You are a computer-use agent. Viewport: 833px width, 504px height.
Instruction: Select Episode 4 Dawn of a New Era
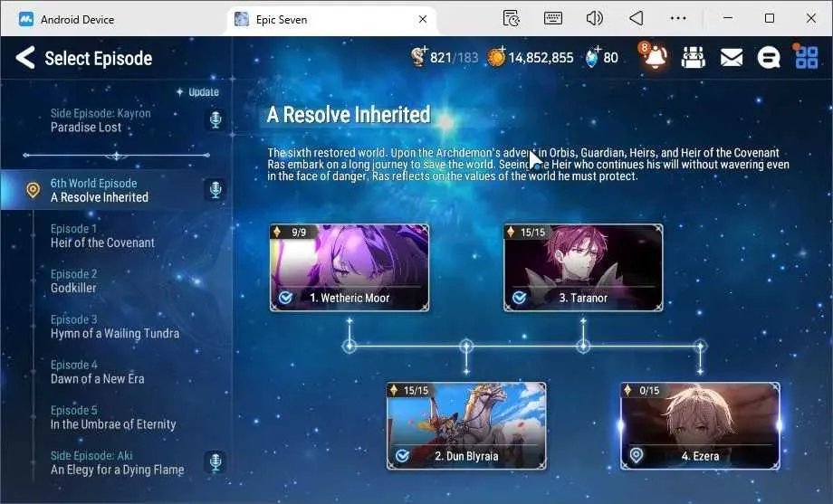[116, 372]
